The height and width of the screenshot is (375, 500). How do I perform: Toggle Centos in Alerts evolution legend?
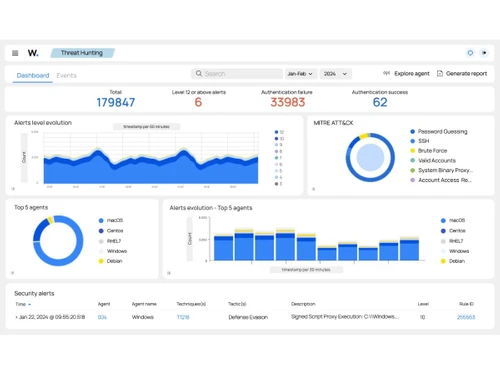click(x=453, y=231)
